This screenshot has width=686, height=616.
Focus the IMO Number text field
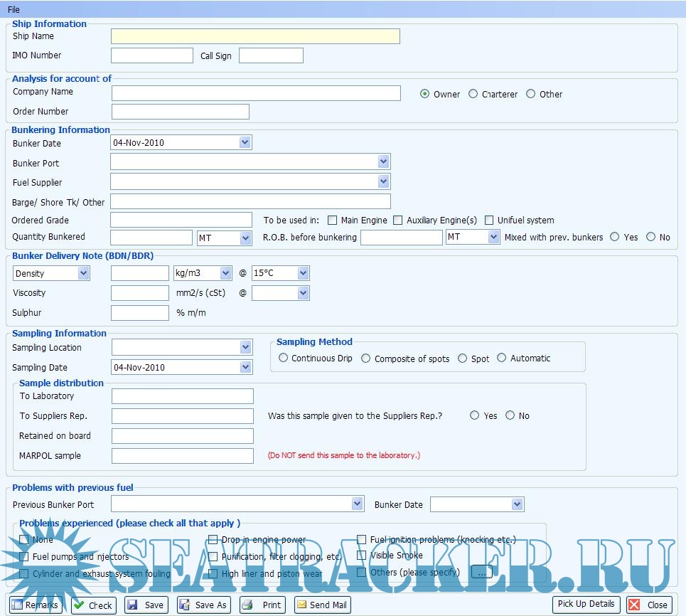[x=152, y=55]
